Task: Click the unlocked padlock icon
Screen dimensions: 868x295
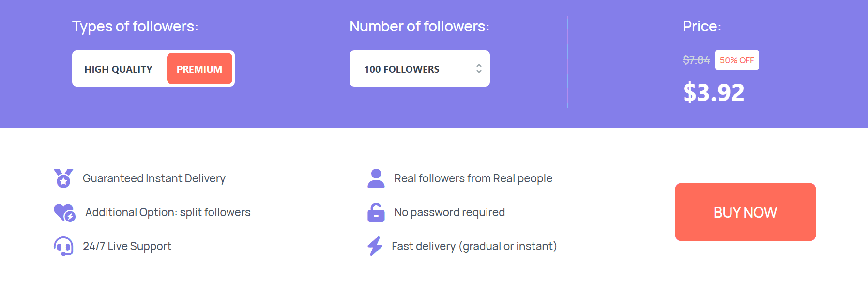Action: [x=376, y=212]
